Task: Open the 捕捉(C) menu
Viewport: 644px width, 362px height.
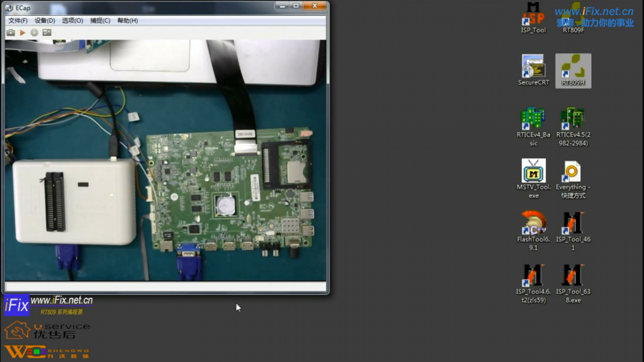Action: (100, 21)
